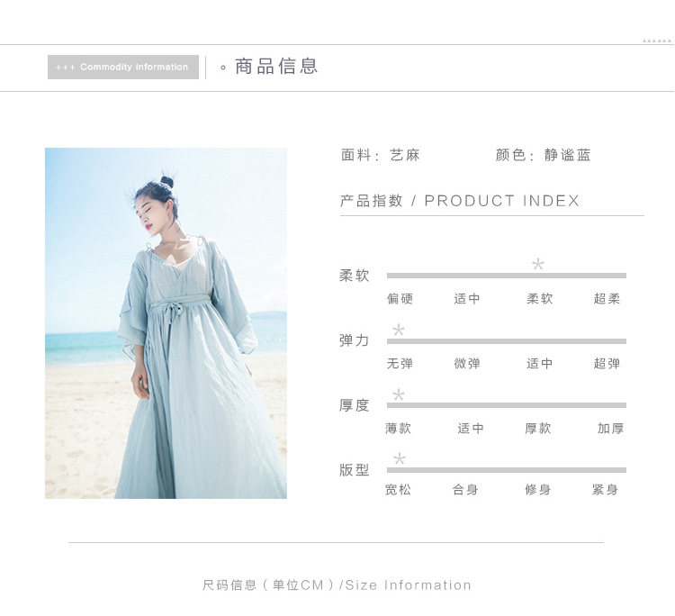Click the Commodity Information gray badge
Viewport: 675px width, 616px height.
click(123, 67)
